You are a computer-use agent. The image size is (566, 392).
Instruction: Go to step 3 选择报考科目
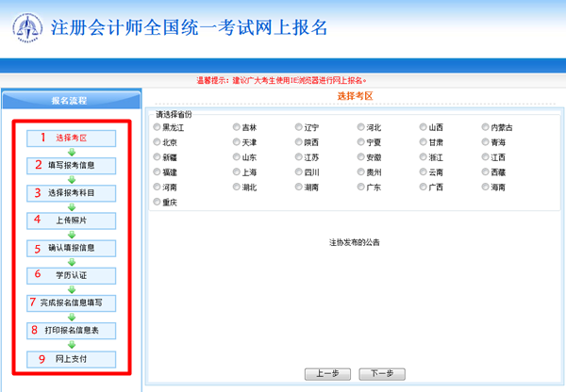click(x=72, y=192)
